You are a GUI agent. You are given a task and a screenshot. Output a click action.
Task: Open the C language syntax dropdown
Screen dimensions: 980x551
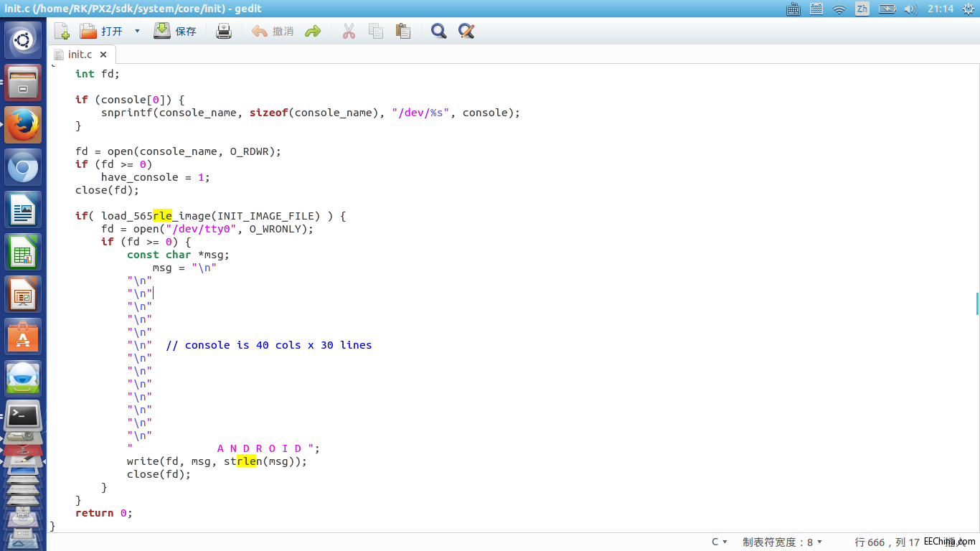point(719,542)
